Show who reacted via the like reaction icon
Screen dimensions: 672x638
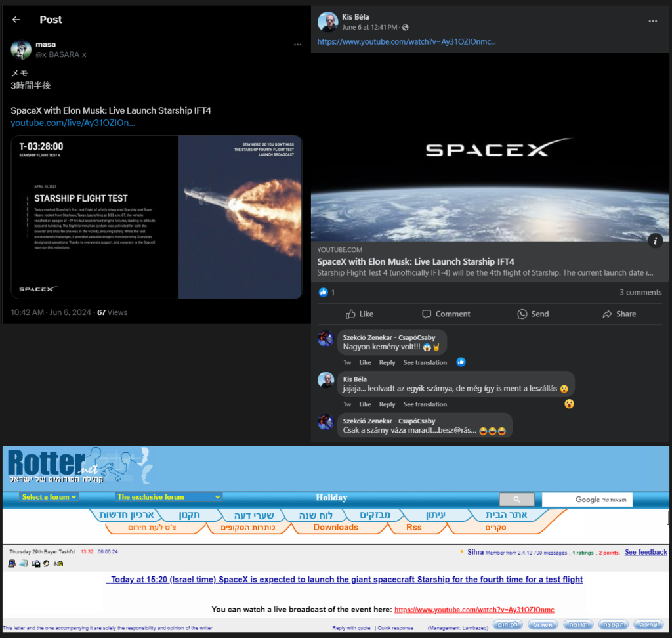(x=323, y=293)
